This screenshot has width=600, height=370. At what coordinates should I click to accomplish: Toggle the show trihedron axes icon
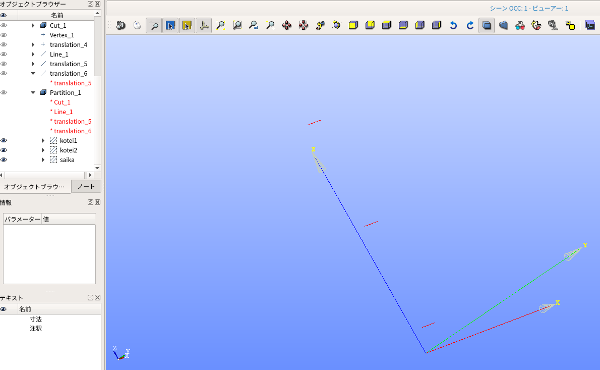[x=204, y=26]
